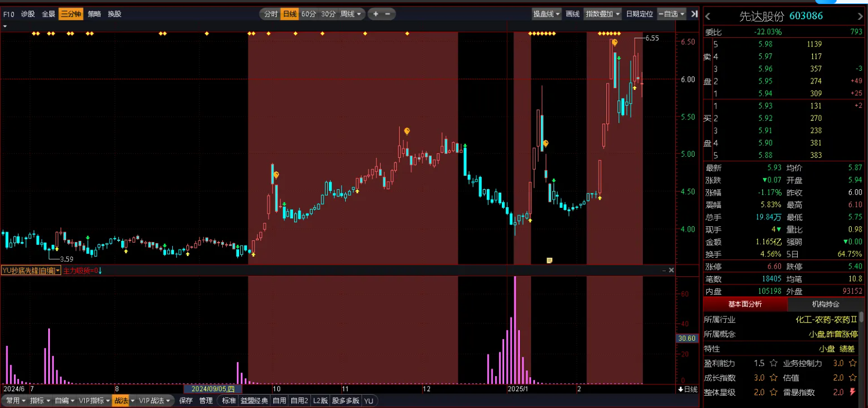点击底部"保存"按钮

tap(186, 400)
